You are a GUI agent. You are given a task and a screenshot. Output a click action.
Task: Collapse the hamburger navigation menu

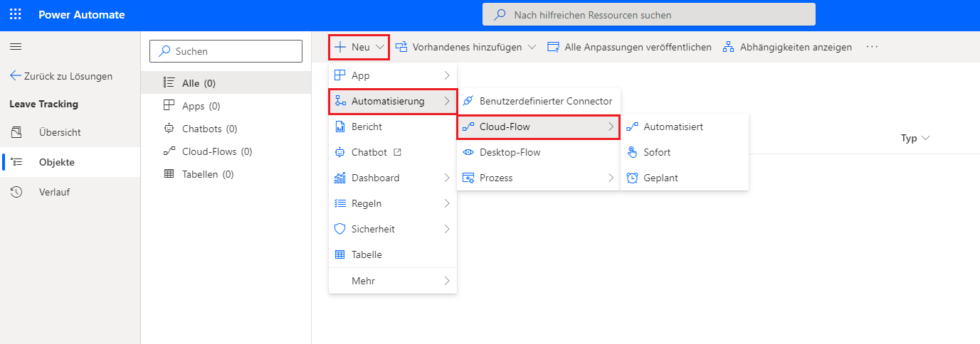pyautogui.click(x=16, y=47)
